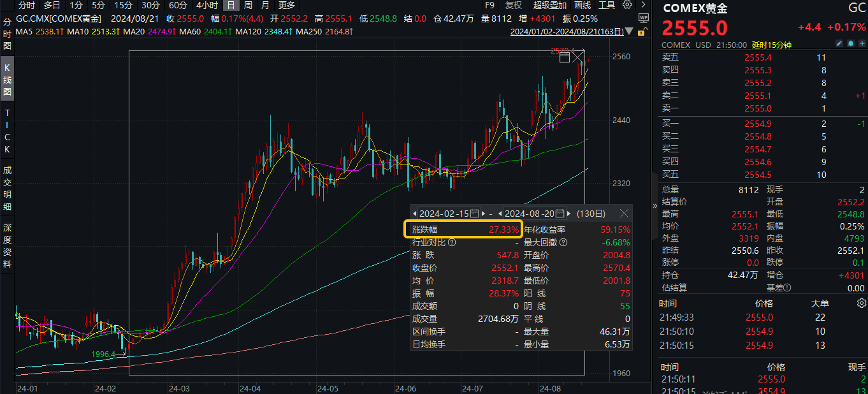
Task: Click the plus icon to add to watchlist
Action: click(862, 43)
